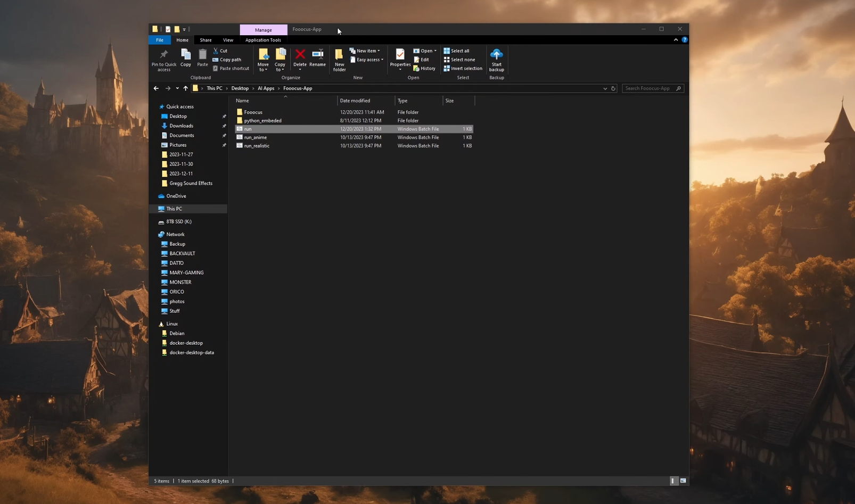Image resolution: width=855 pixels, height=504 pixels.
Task: Collapse the ribbon with the chevron
Action: (676, 40)
